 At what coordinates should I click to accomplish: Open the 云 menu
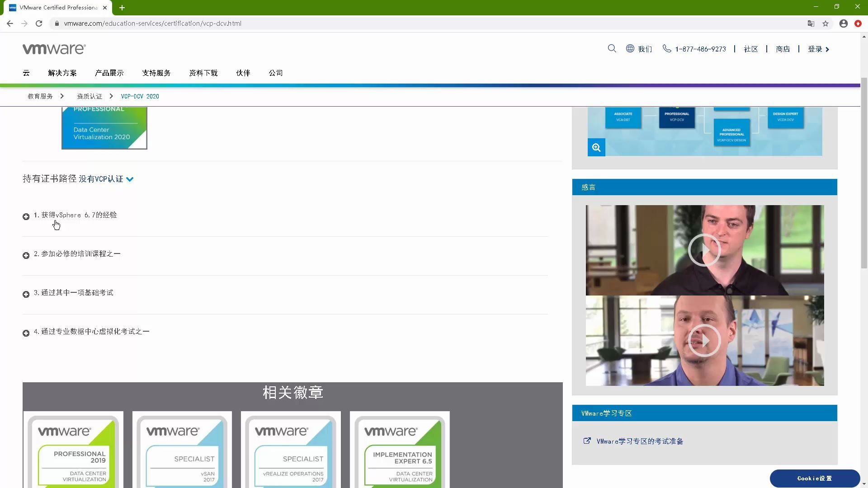click(26, 73)
